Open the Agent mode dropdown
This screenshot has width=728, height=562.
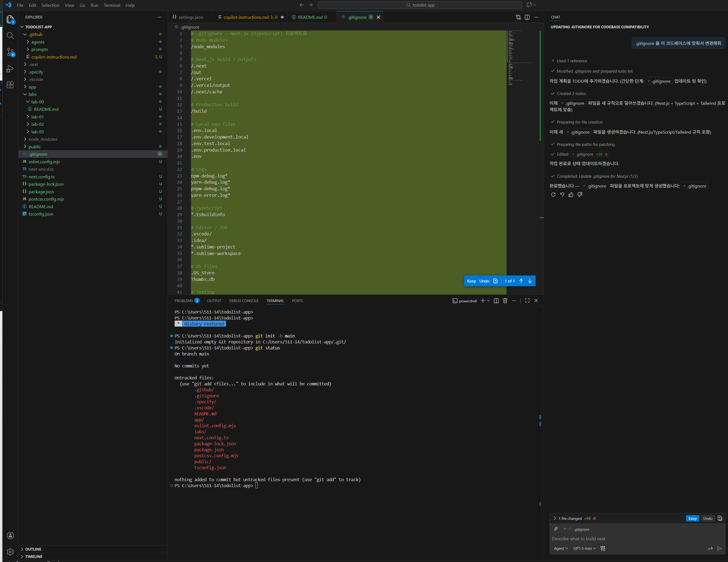[x=561, y=548]
